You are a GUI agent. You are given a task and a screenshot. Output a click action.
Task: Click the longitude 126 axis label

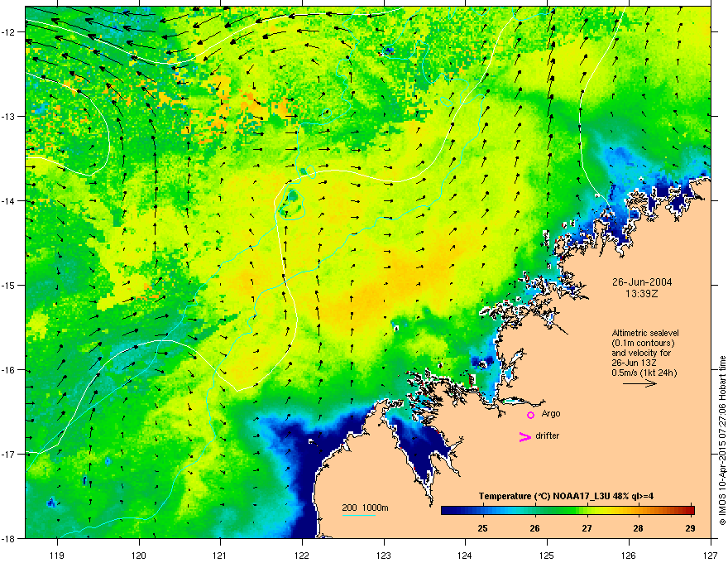(x=629, y=555)
